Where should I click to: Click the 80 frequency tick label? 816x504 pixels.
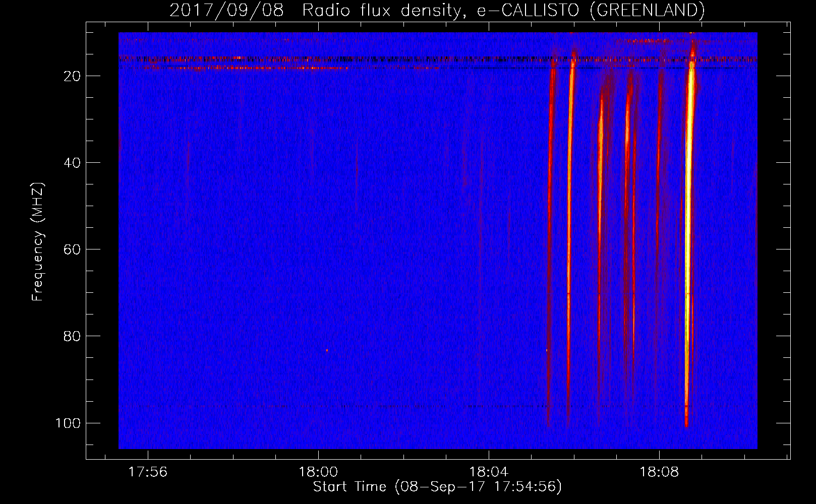click(72, 336)
